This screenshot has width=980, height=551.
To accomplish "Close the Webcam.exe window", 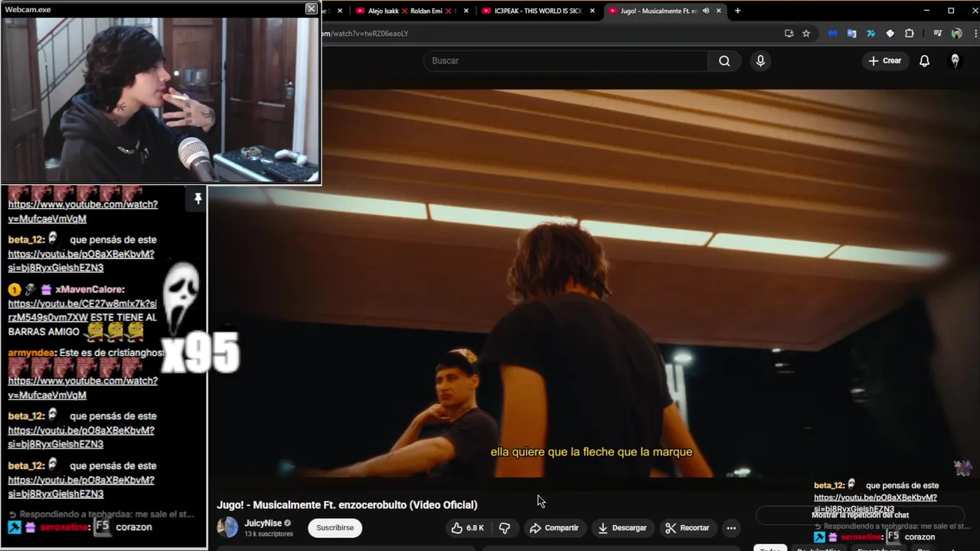I will [x=311, y=8].
